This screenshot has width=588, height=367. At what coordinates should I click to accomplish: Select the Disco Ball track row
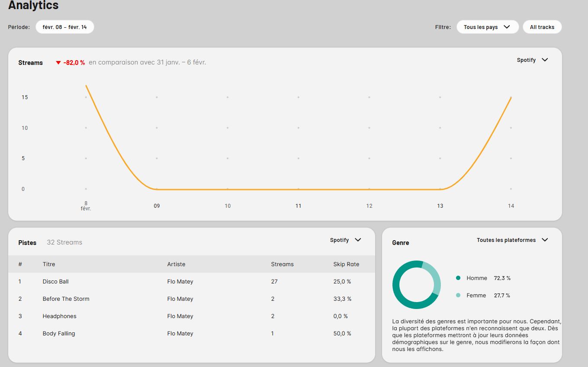[56, 282]
